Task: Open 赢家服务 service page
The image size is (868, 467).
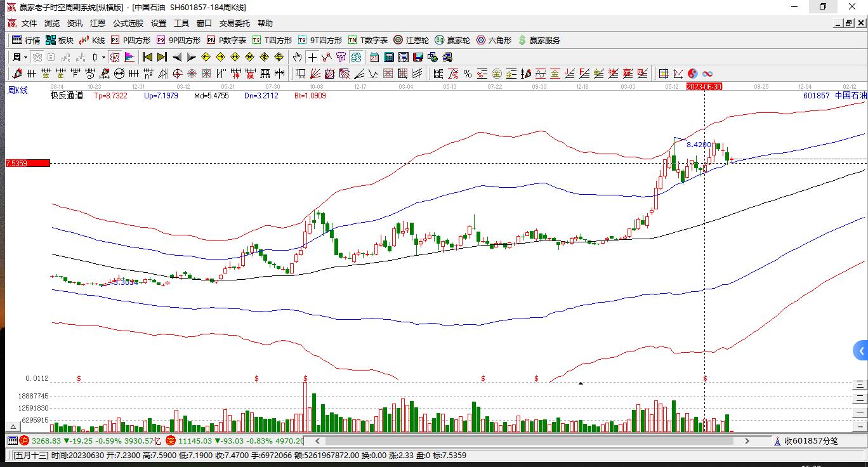Action: coord(539,40)
